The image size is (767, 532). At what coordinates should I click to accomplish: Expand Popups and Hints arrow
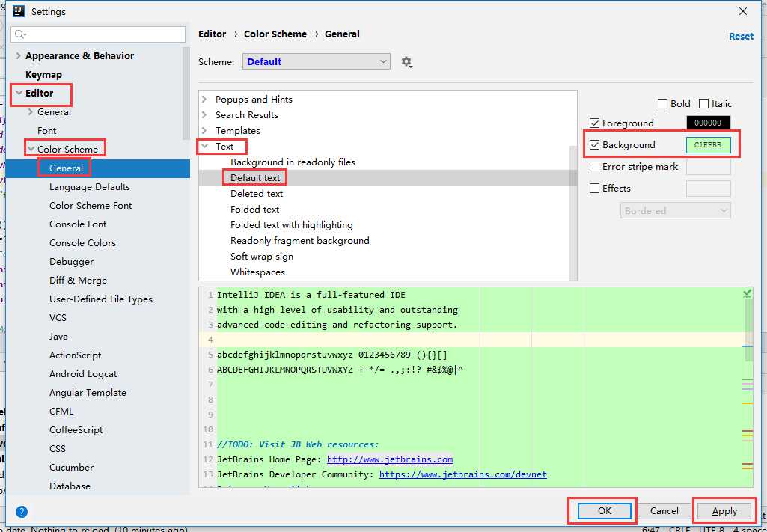pos(204,100)
